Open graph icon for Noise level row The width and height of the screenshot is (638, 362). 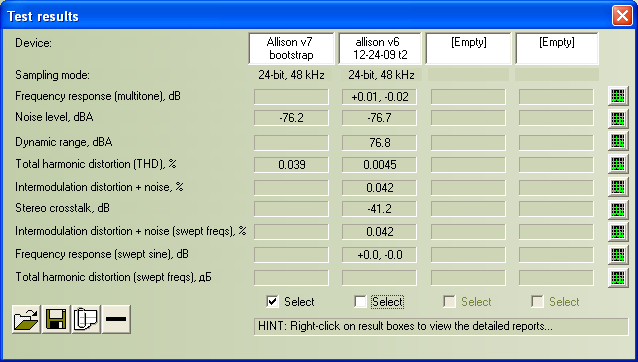point(618,119)
